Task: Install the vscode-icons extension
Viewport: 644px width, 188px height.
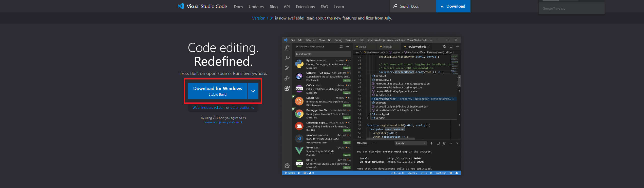Action: [347, 143]
